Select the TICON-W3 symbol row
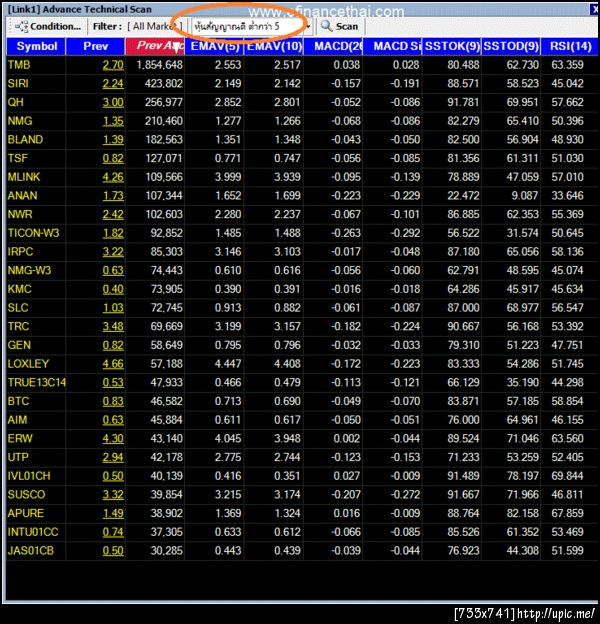 click(x=302, y=233)
